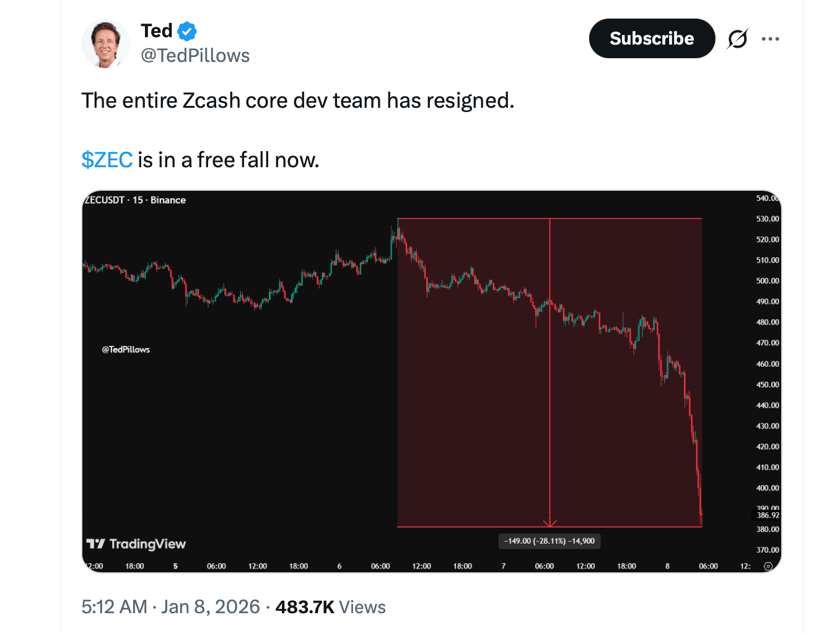Select the ZECUSDT symbol label

click(x=103, y=200)
